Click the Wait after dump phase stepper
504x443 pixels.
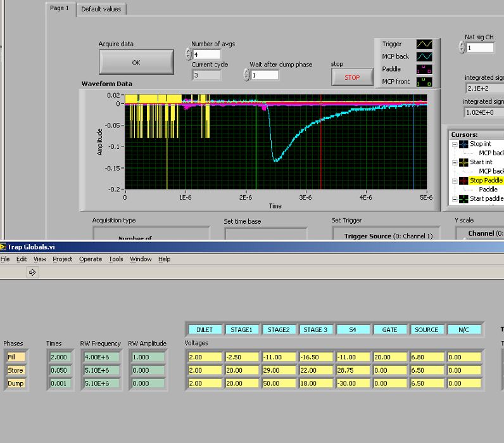[246, 75]
